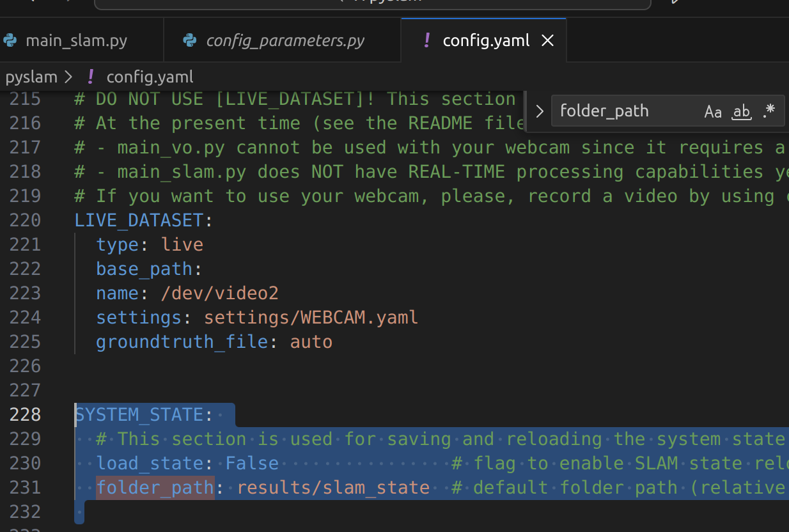Toggle Match Case (Aa) in find widget

pyautogui.click(x=713, y=112)
